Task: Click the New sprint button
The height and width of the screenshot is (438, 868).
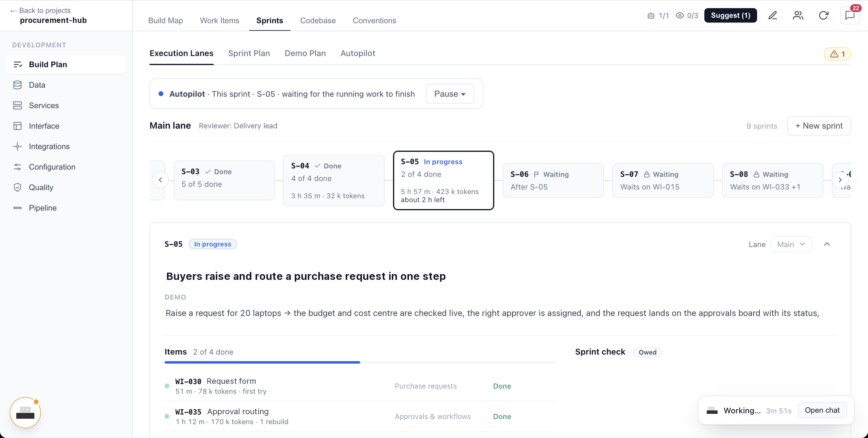Action: (x=819, y=126)
